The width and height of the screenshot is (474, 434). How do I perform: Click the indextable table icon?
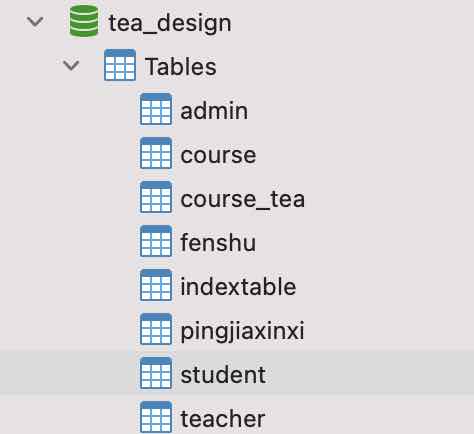click(x=156, y=285)
